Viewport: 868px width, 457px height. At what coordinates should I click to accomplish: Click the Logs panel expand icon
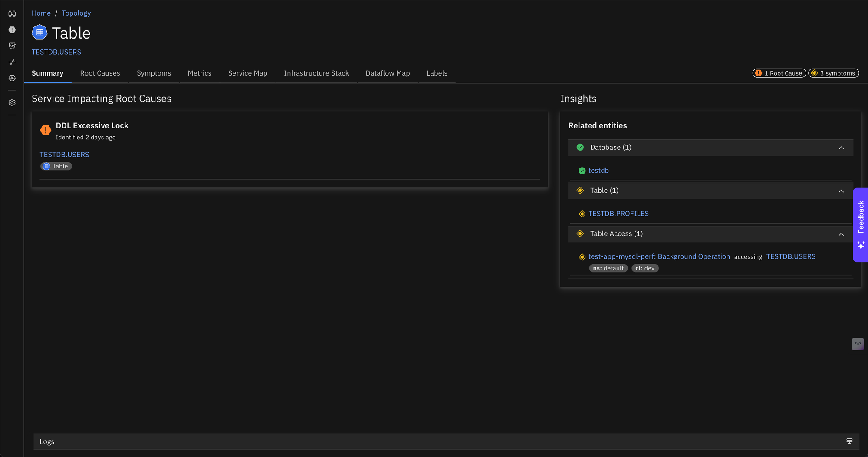point(849,441)
